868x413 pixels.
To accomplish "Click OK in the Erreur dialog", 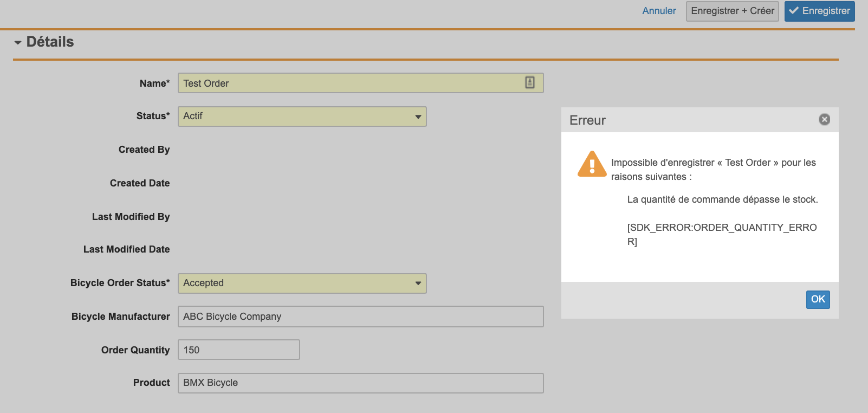I will click(x=818, y=299).
